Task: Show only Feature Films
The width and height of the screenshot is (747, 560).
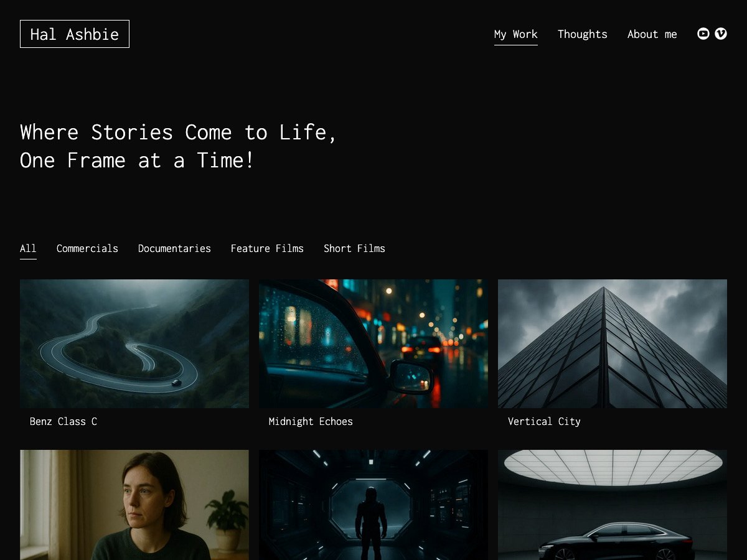Action: click(x=267, y=248)
